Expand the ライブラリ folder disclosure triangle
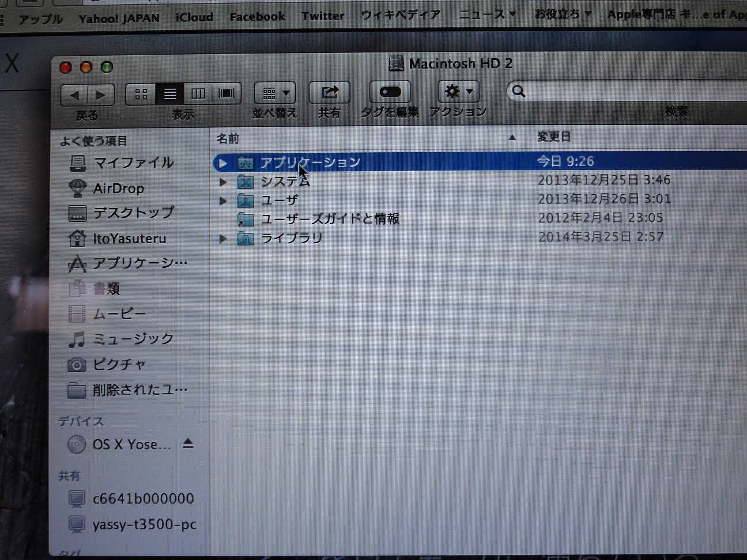The image size is (747, 560). (222, 239)
